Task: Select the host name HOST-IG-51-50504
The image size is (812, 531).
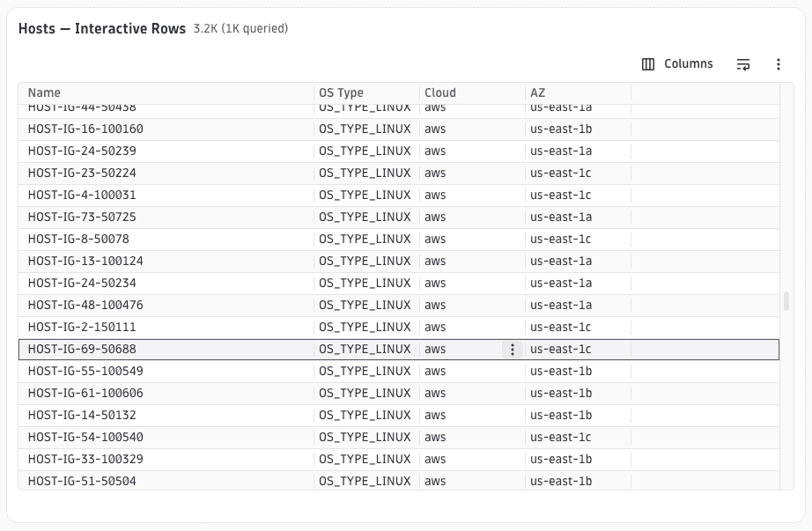Action: pyautogui.click(x=82, y=482)
